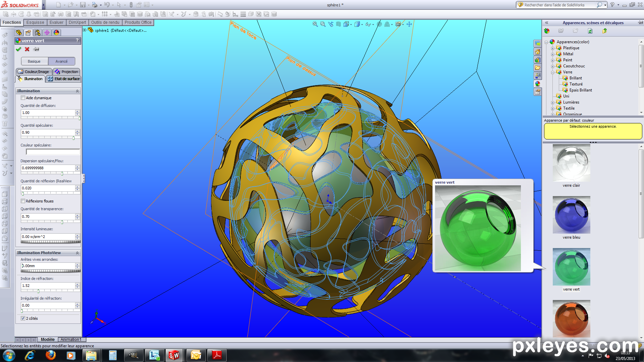
Task: Open the SolidWorks Resources home task pane tab
Action: click(x=538, y=52)
